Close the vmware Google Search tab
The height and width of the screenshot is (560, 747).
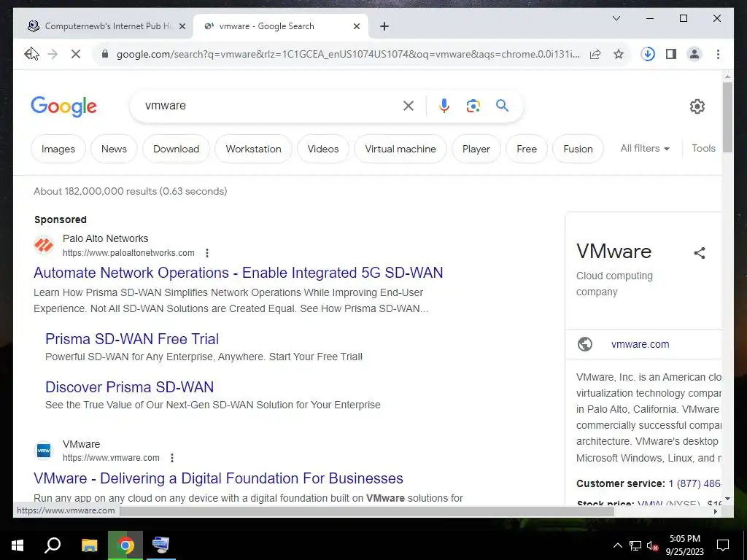point(356,26)
